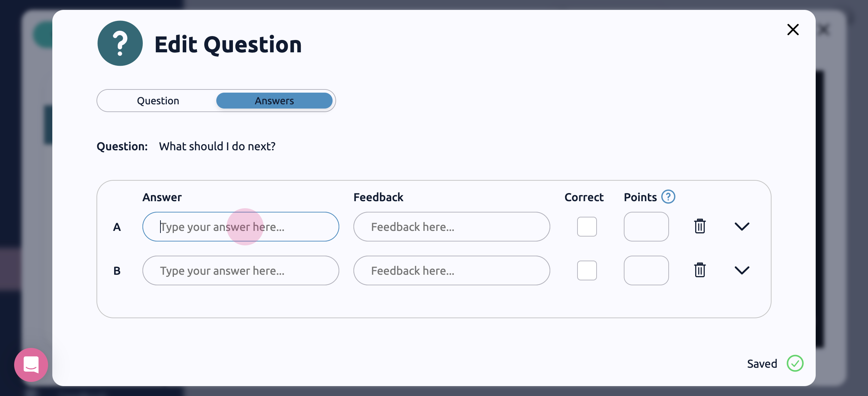The height and width of the screenshot is (396, 868).
Task: Mark answer B as correct
Action: (x=587, y=270)
